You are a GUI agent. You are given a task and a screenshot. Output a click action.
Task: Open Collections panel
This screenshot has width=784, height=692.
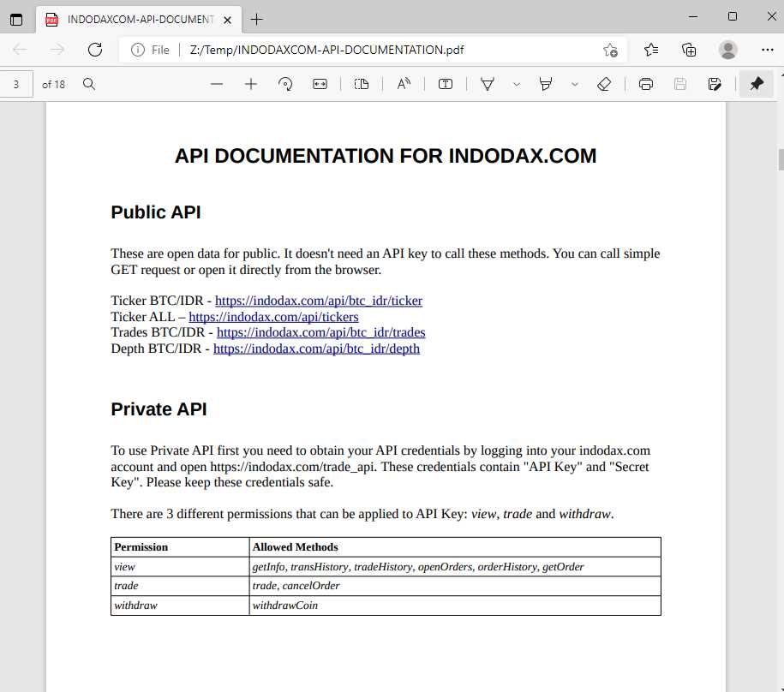click(689, 50)
